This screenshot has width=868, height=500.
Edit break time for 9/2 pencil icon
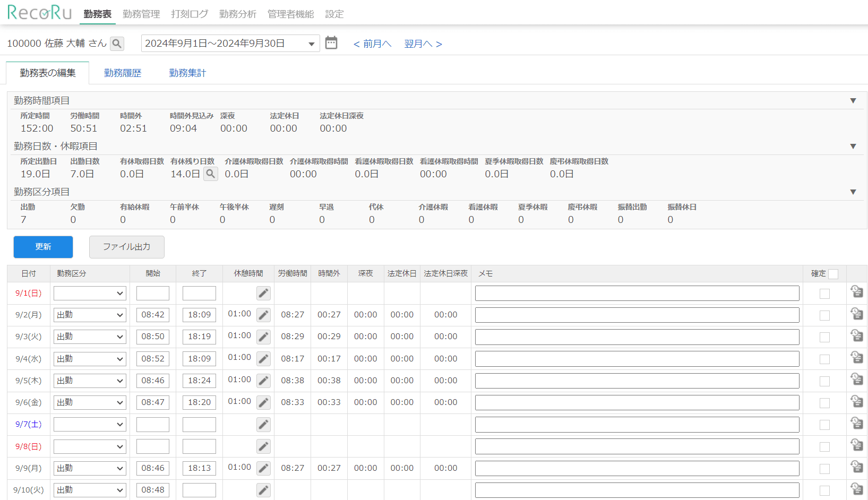pyautogui.click(x=263, y=315)
